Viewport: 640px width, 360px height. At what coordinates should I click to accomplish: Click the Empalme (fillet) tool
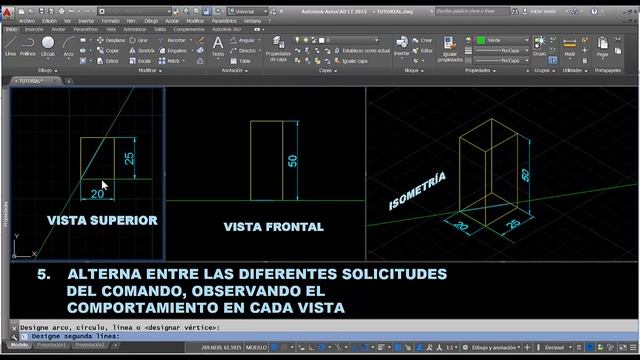click(173, 51)
